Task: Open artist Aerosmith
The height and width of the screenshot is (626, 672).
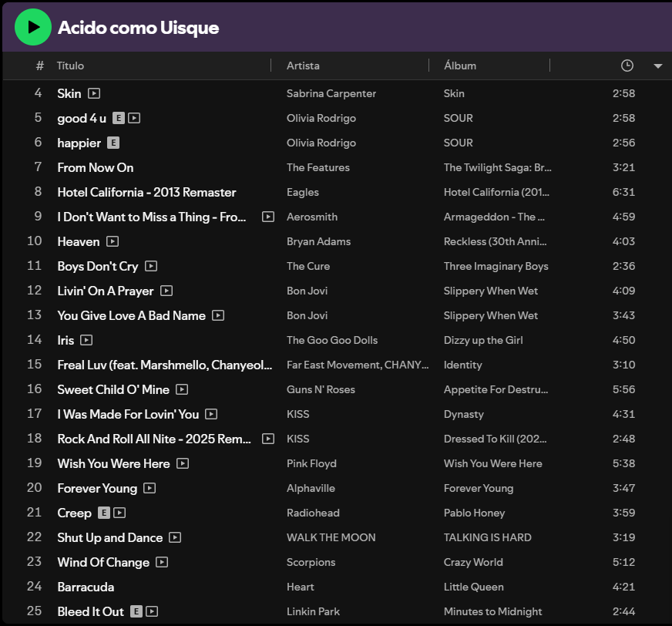Action: click(x=312, y=217)
